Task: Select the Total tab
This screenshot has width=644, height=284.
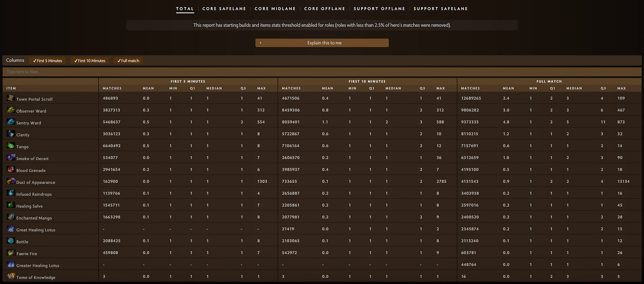Action: pos(185,8)
